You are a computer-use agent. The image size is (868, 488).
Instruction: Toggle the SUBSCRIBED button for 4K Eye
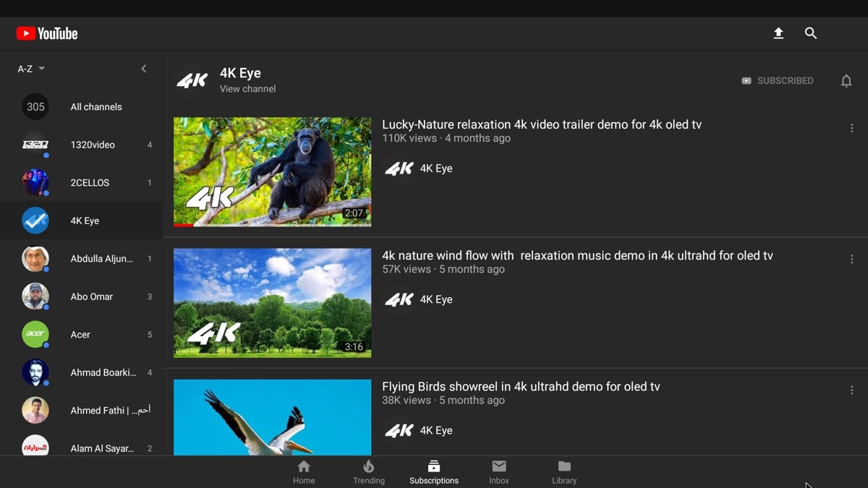[778, 81]
